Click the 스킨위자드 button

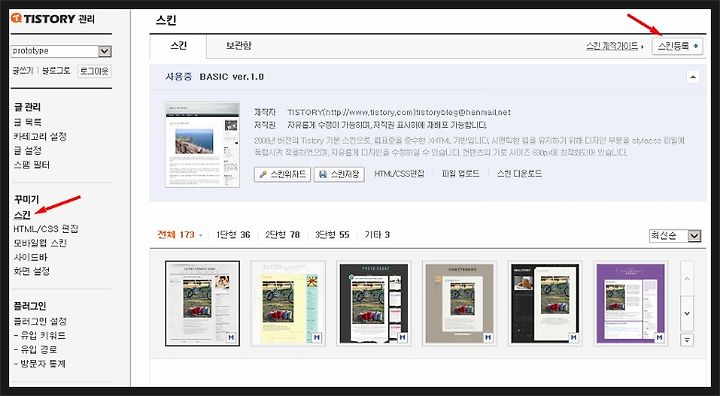point(282,175)
